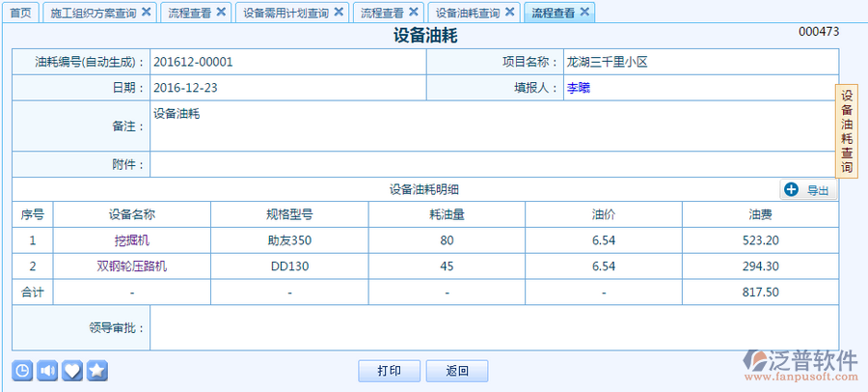868x392 pixels.
Task: Open the 挖掘机 equipment link
Action: [132, 240]
